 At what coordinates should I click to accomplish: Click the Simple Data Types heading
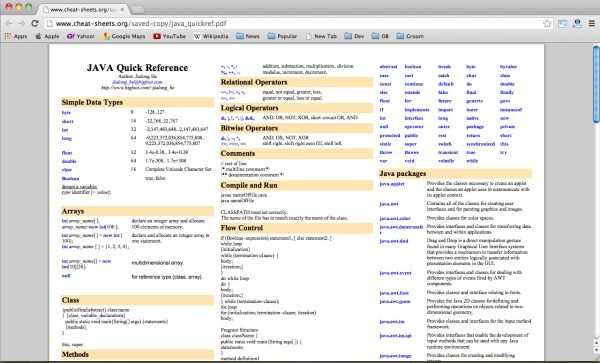click(92, 103)
